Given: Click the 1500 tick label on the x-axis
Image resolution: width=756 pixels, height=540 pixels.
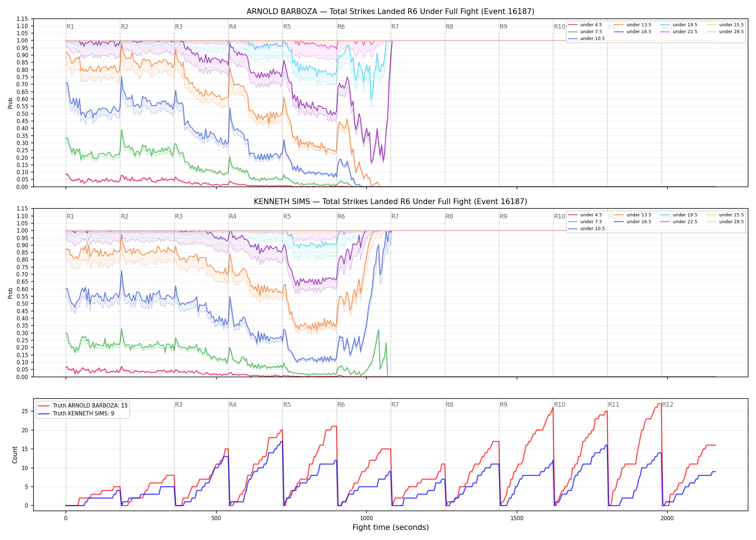Looking at the screenshot, I should point(517,518).
